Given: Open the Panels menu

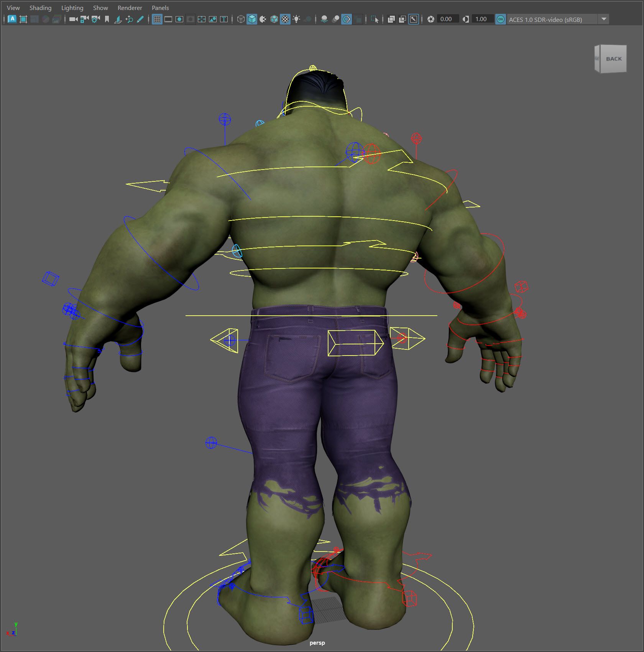Looking at the screenshot, I should (x=160, y=8).
